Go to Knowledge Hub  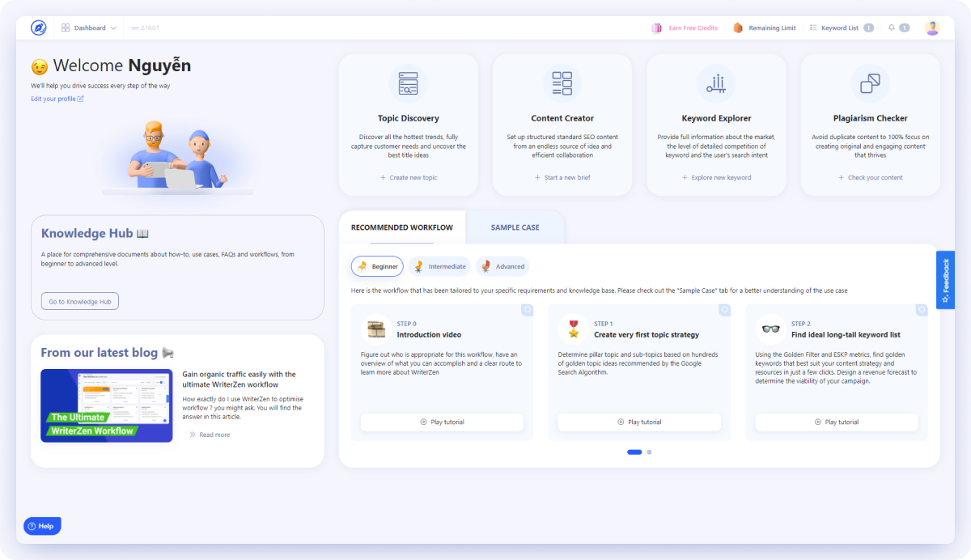point(79,300)
